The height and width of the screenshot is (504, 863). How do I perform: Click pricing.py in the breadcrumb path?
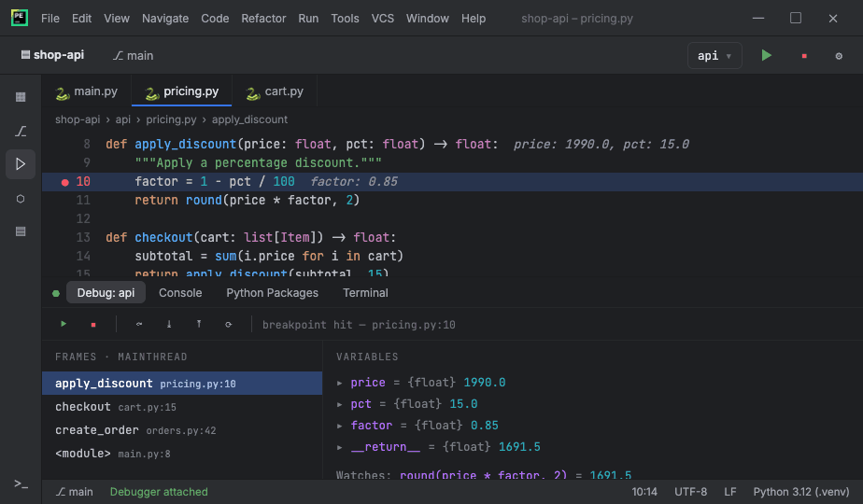(171, 119)
